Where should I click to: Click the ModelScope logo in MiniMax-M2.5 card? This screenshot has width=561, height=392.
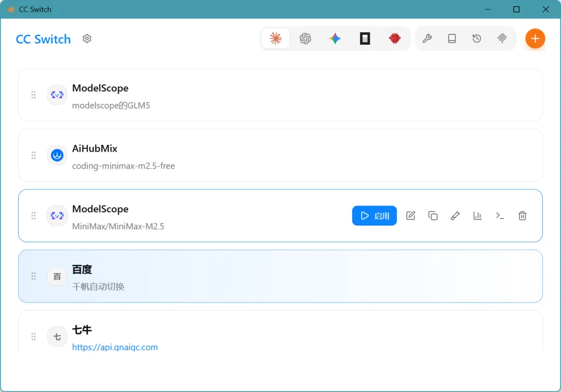coord(57,215)
